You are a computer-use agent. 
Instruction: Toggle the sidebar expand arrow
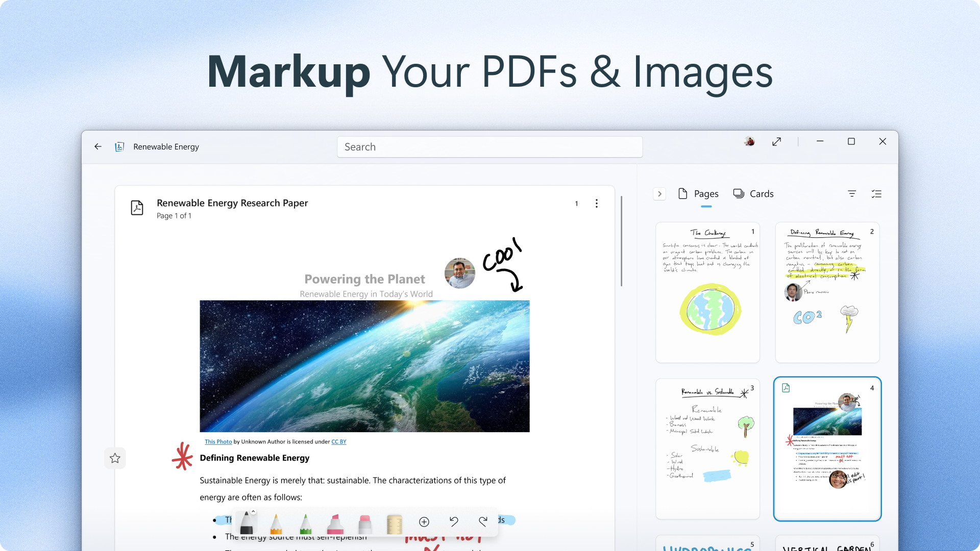(x=659, y=194)
